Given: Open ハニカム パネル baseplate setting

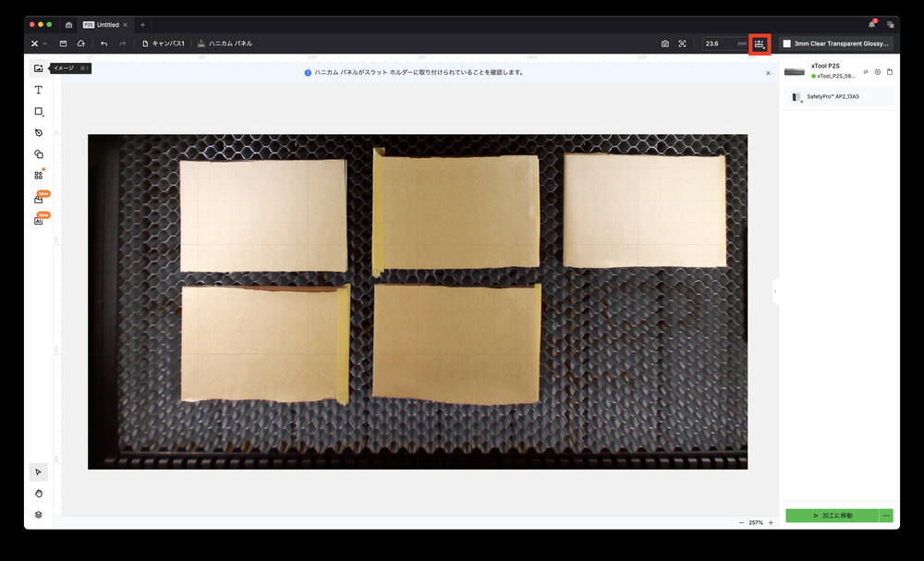Looking at the screenshot, I should coord(225,43).
